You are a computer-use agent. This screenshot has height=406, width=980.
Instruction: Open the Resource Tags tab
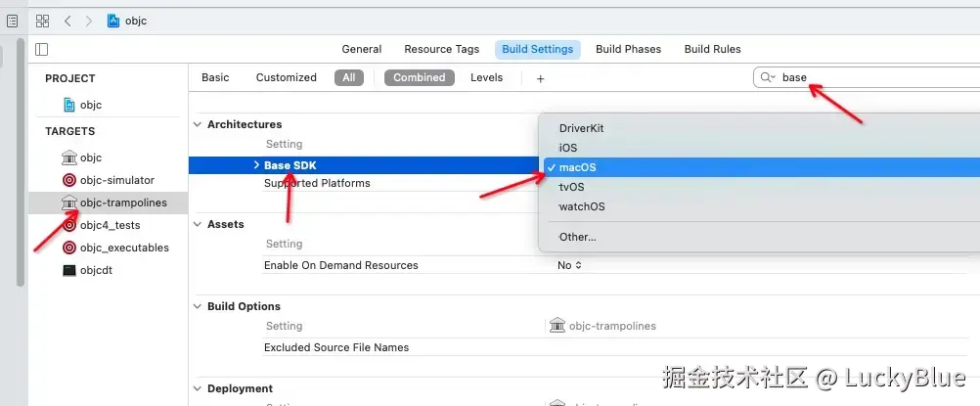click(x=442, y=49)
